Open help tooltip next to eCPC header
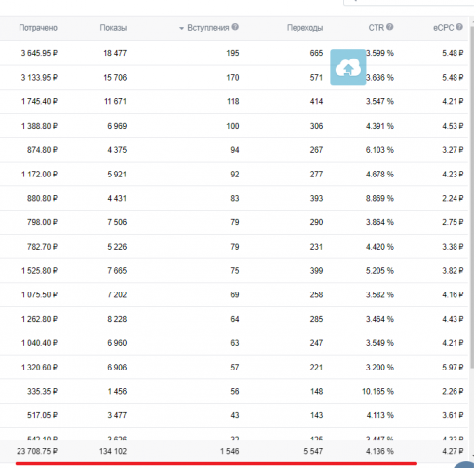This screenshot has height=468, width=476. (x=459, y=27)
